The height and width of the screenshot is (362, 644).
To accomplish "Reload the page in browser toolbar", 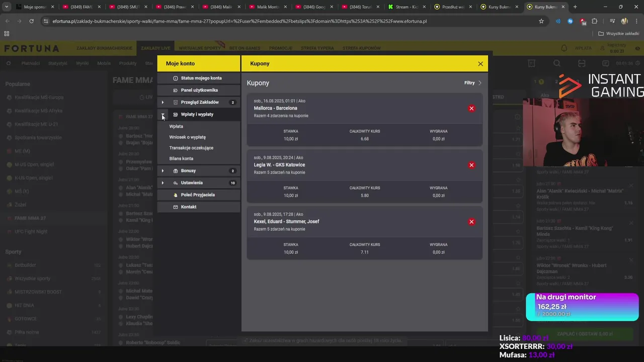I will 32,21.
